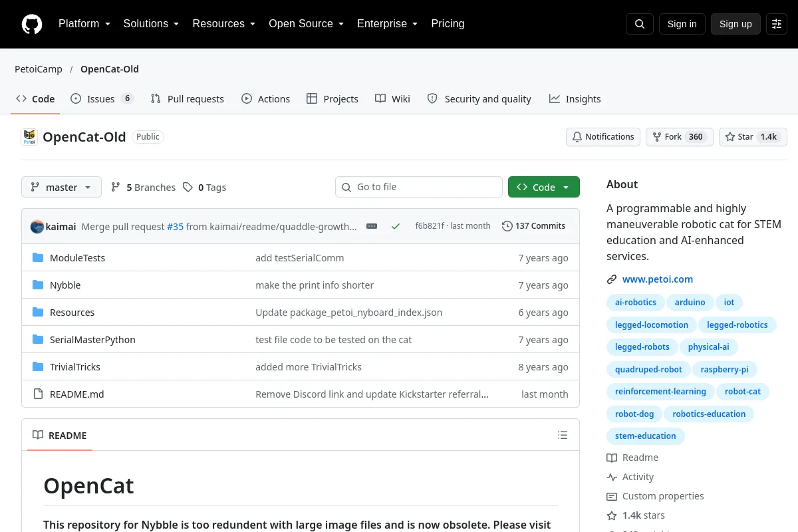Click the Notifications button
This screenshot has height=532, width=798.
(x=603, y=137)
